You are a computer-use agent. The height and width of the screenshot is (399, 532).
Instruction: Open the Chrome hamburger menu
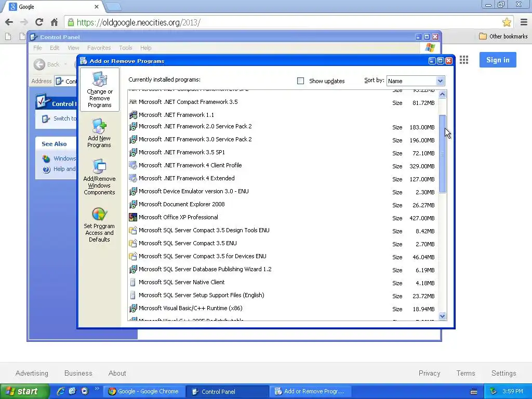524,22
